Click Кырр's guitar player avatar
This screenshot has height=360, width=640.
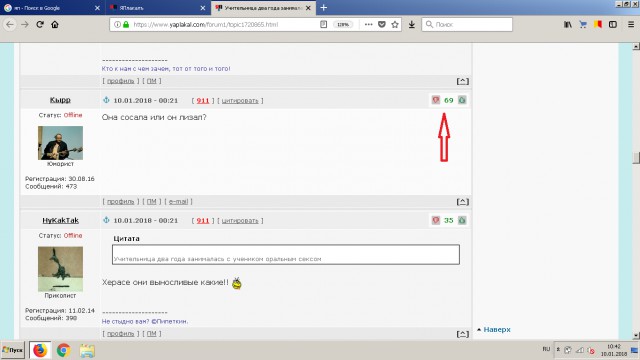tap(60, 143)
